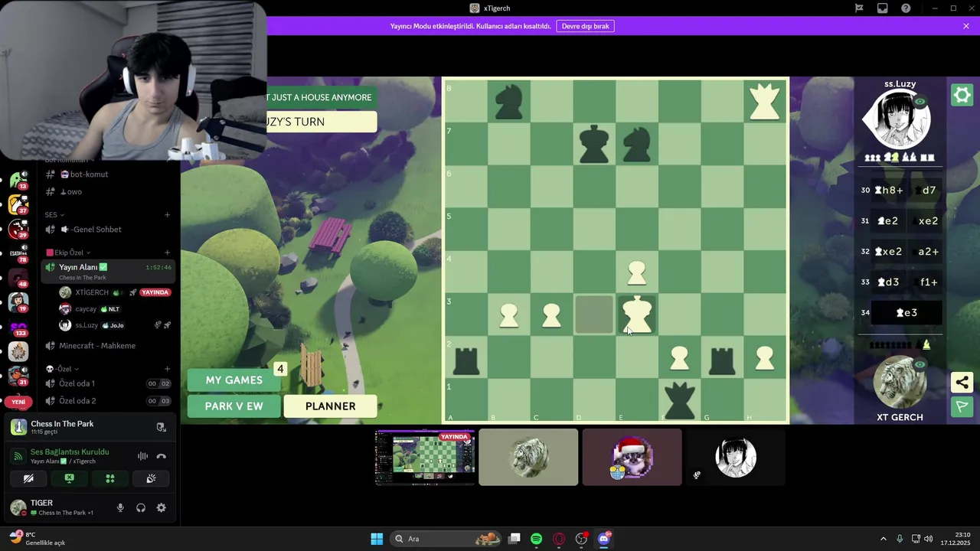
Task: Select move 30 h8+ in move list
Action: pos(889,190)
